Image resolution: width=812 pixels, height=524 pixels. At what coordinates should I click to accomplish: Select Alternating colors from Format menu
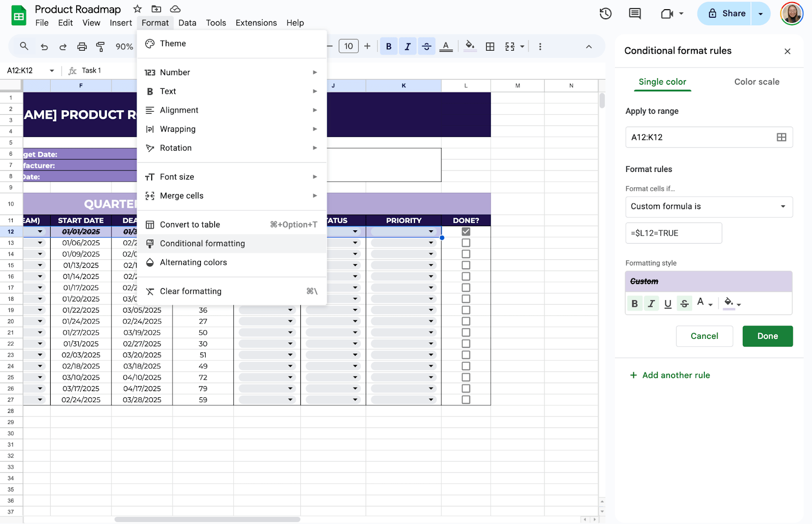tap(193, 262)
